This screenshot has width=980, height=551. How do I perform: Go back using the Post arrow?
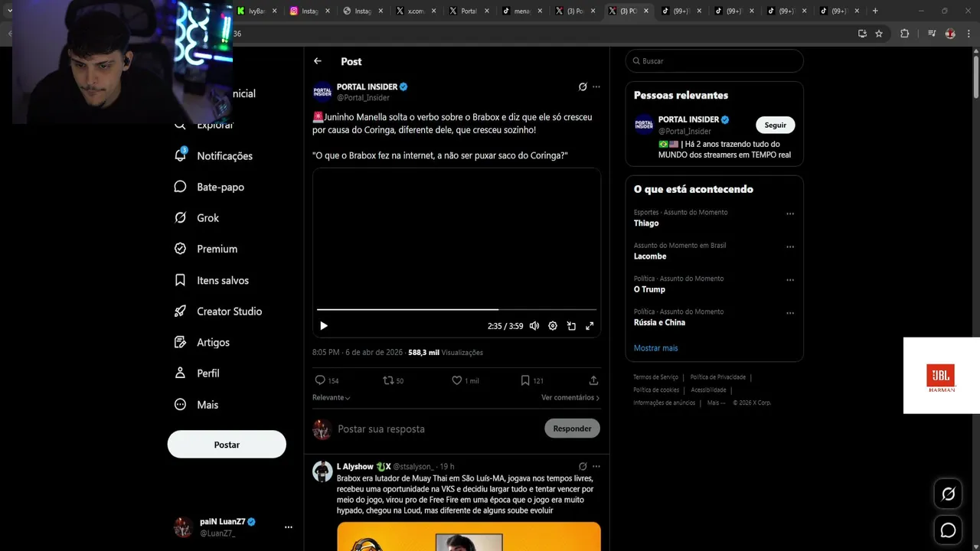(x=318, y=61)
